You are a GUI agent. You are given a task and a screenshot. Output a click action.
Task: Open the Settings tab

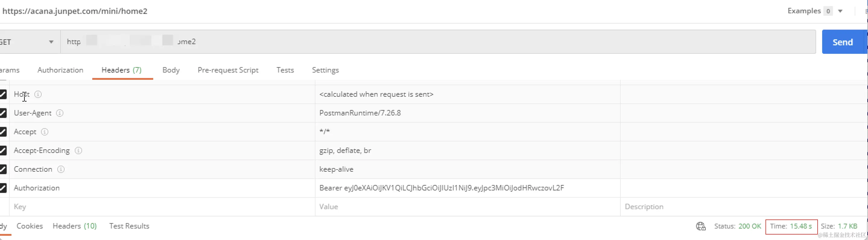coord(325,70)
